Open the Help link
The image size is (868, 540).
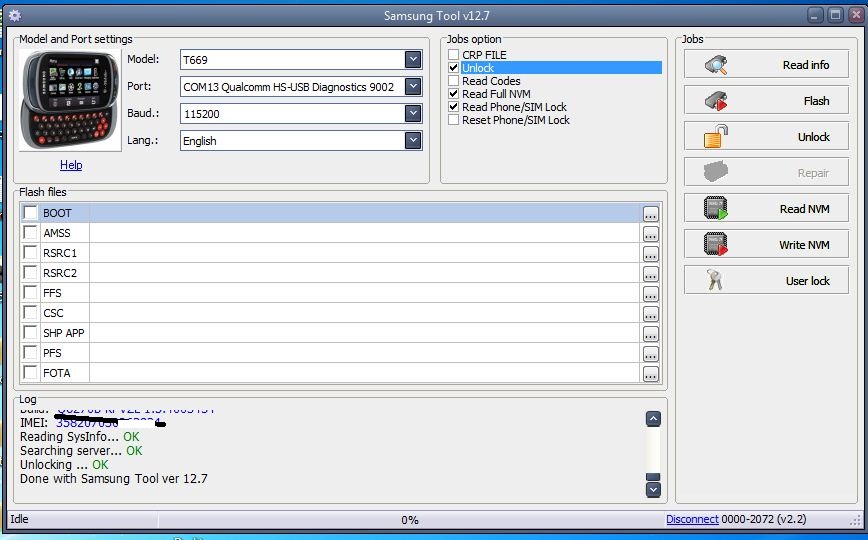[71, 164]
